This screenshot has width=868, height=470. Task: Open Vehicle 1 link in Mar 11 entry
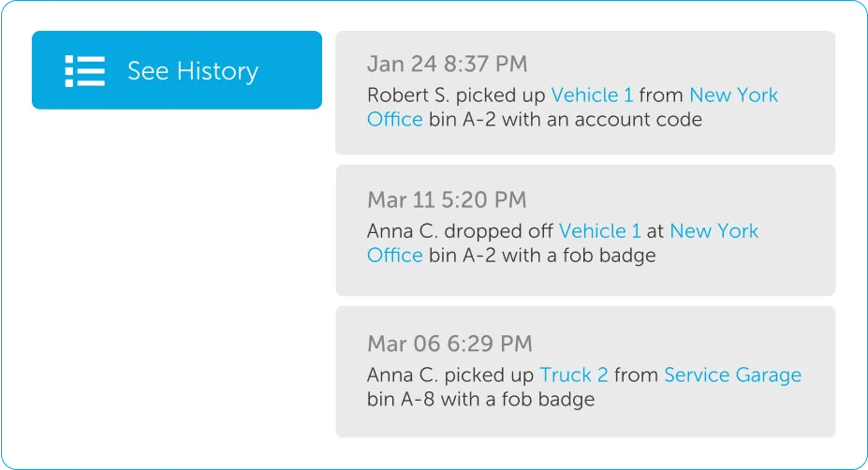599,231
